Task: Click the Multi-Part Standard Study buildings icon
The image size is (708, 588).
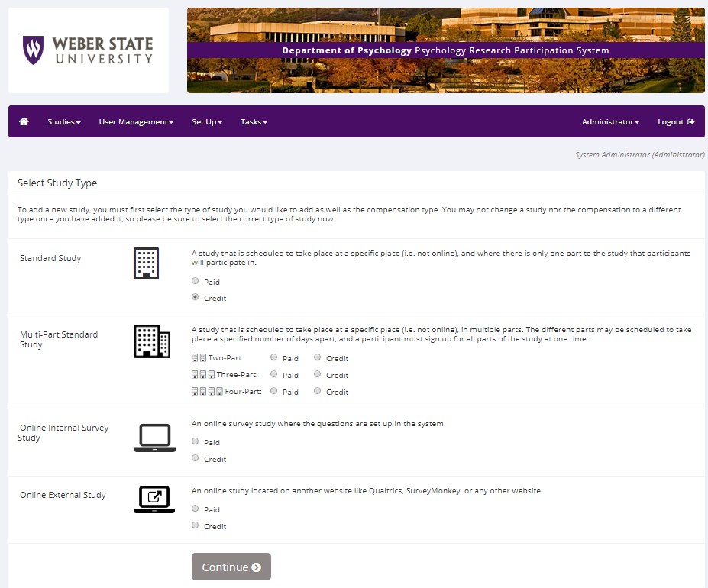Action: click(x=152, y=341)
